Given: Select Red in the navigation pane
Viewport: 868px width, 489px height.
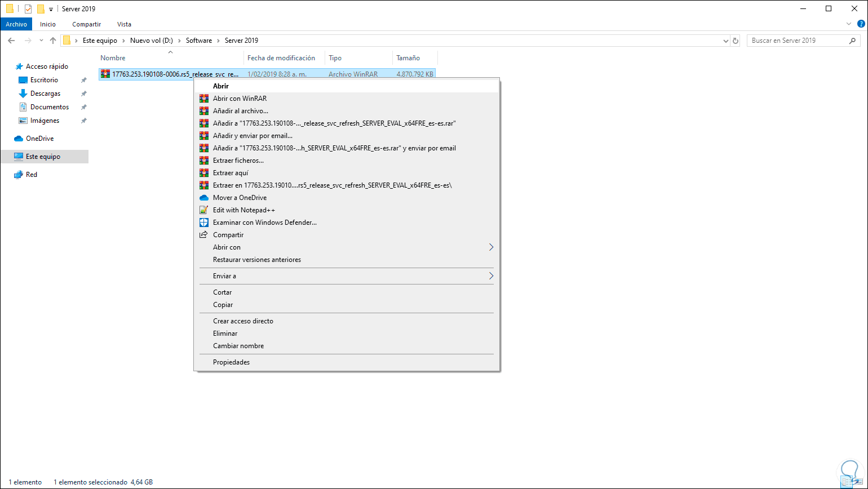Looking at the screenshot, I should coord(32,175).
